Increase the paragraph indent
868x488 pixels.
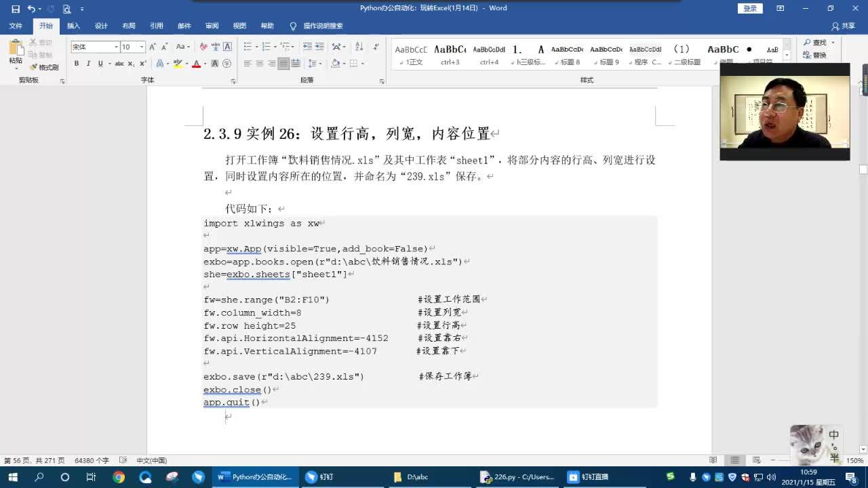320,47
